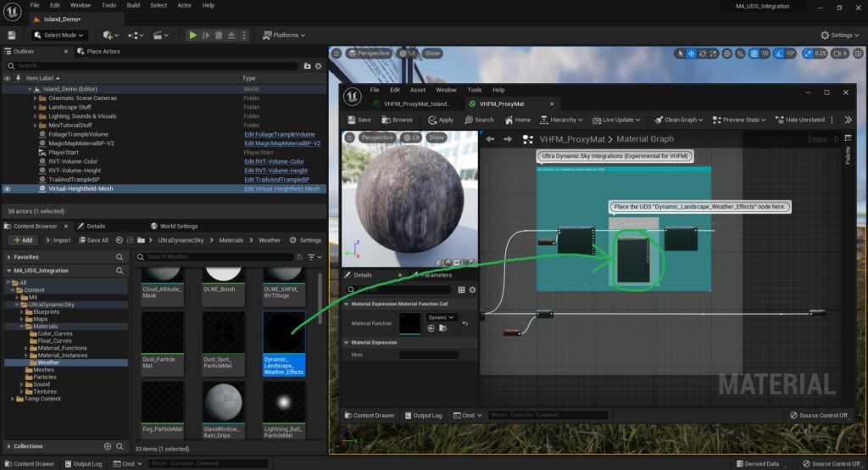The image size is (868, 470).
Task: Navigate forward in material graph
Action: point(508,139)
